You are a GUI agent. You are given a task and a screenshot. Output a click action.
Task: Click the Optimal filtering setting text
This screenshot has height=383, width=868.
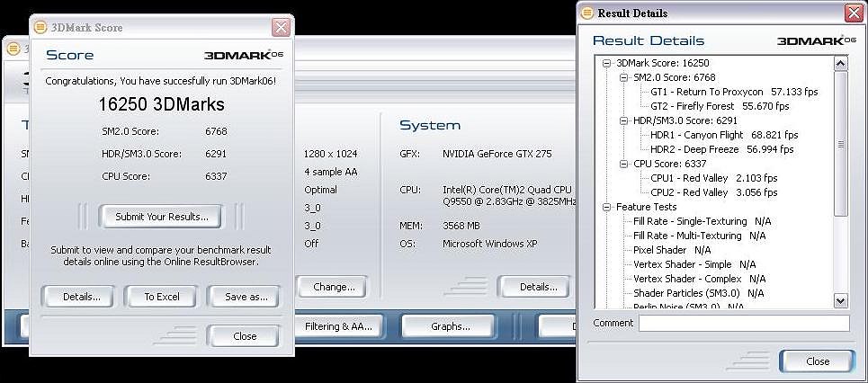pos(320,190)
